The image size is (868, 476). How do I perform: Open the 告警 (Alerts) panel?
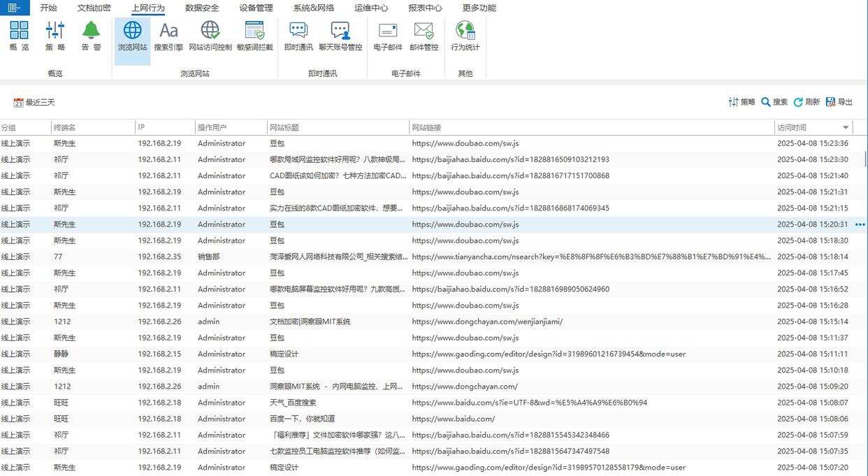(x=92, y=38)
